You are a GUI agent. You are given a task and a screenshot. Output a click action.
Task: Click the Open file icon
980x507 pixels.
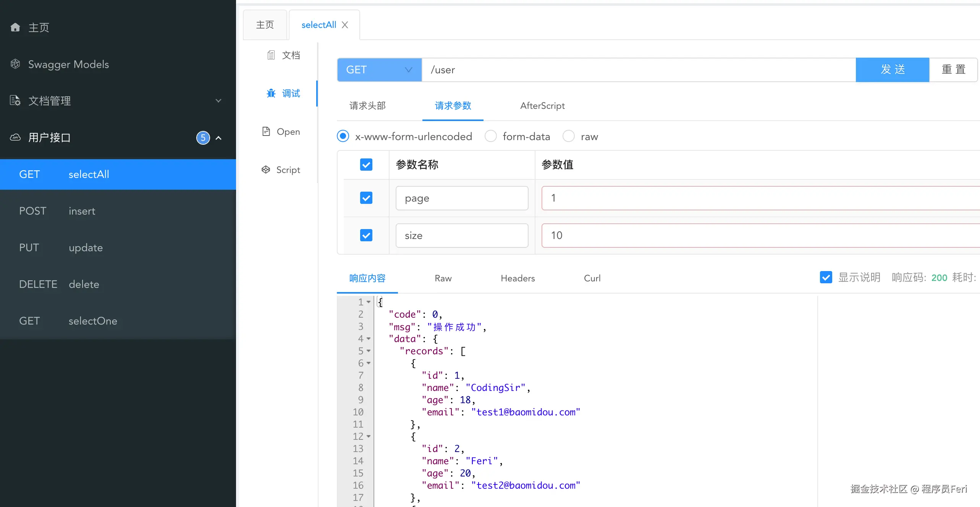point(266,131)
